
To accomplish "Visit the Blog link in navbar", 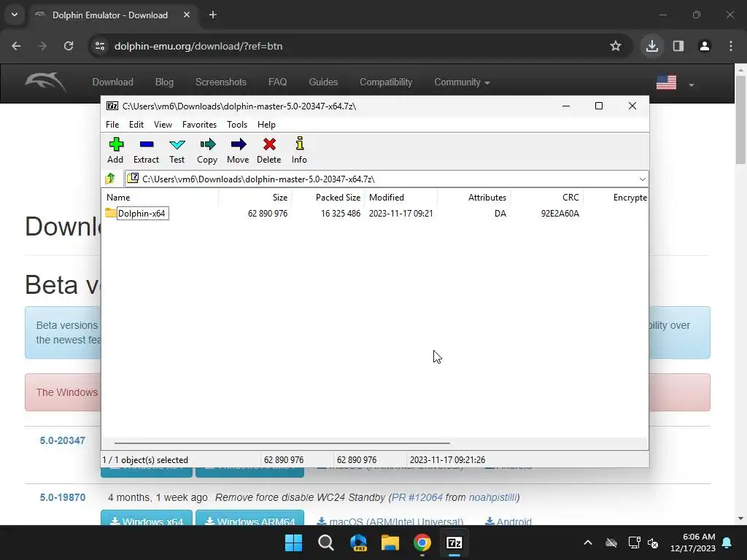I will (164, 82).
